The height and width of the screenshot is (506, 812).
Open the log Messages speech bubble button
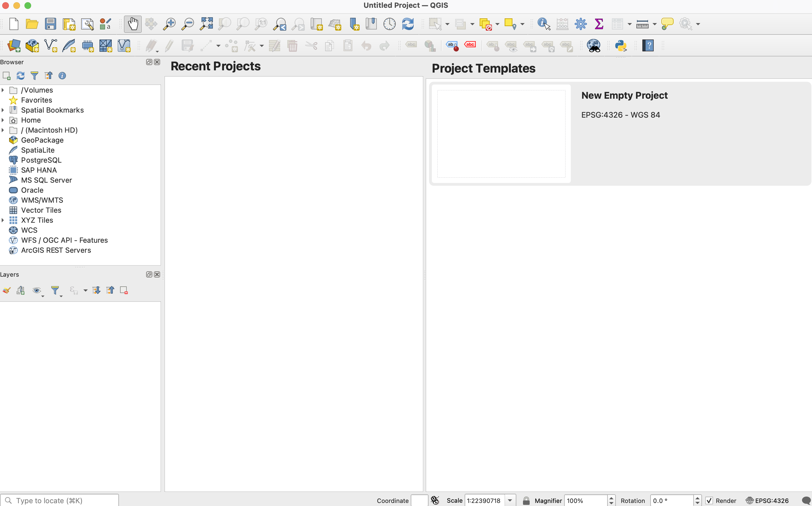[806, 501]
